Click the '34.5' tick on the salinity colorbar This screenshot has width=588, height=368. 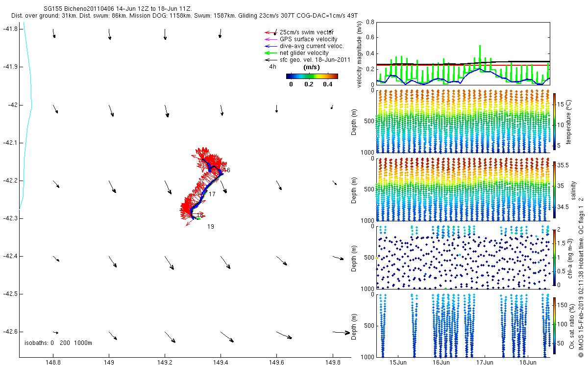563,208
